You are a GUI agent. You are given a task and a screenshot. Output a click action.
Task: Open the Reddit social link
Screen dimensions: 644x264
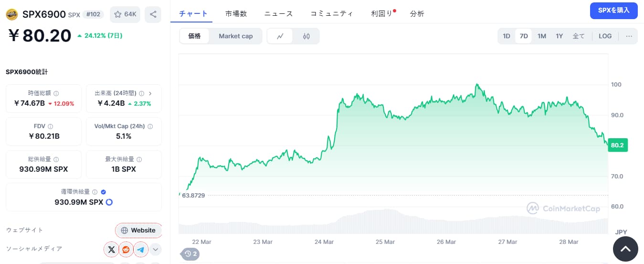click(x=126, y=249)
